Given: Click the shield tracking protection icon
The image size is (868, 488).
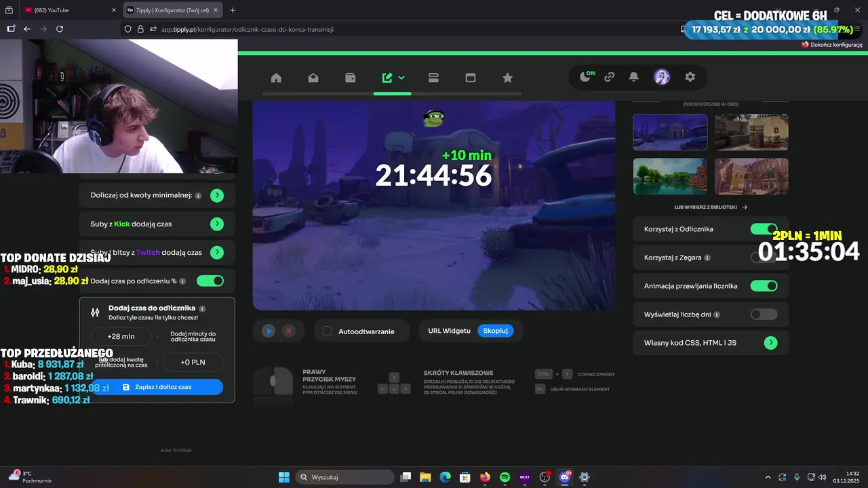Looking at the screenshot, I should (127, 29).
